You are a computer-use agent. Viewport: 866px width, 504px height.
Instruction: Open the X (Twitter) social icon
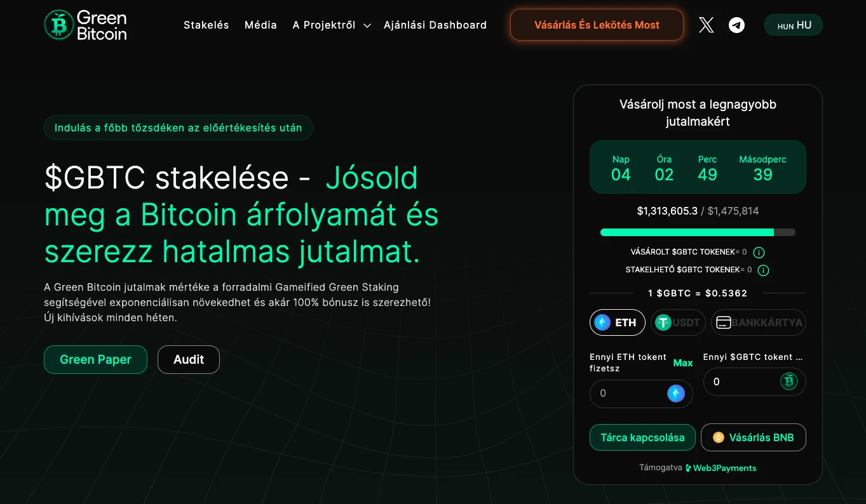[x=706, y=25]
